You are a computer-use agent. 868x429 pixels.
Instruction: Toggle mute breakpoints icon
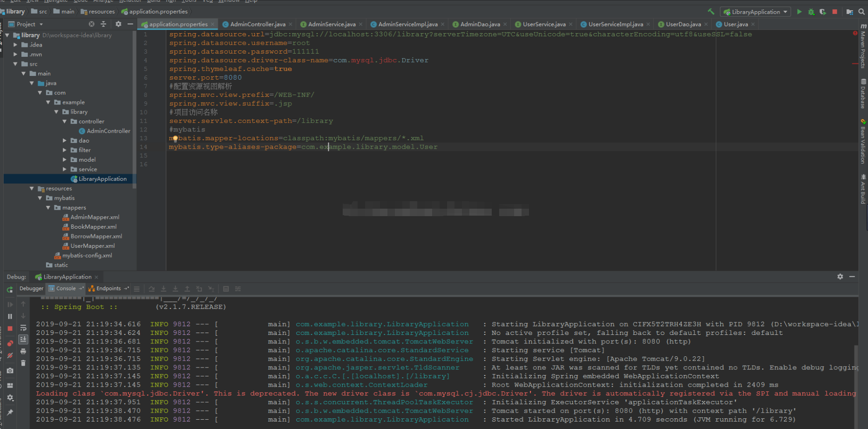pos(10,355)
